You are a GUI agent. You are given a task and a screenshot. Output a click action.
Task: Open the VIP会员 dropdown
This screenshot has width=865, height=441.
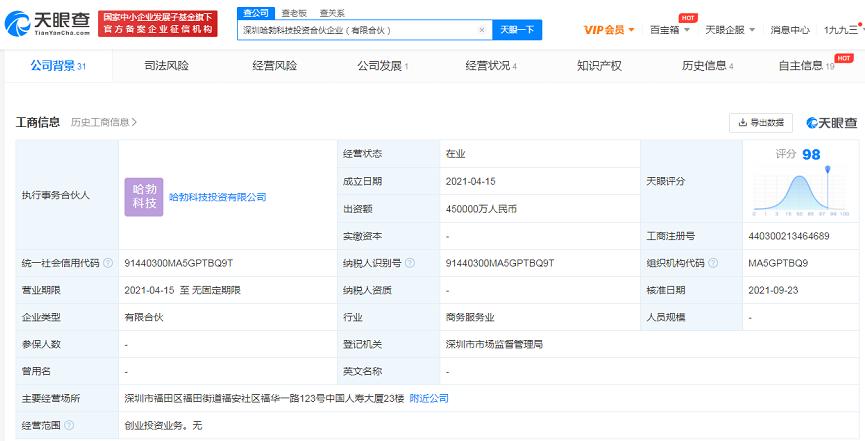click(x=609, y=30)
